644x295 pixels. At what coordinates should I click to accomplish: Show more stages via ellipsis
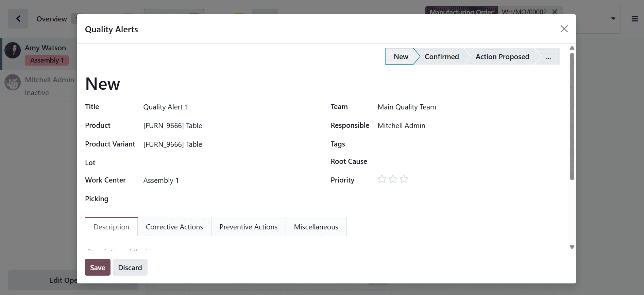pos(548,56)
